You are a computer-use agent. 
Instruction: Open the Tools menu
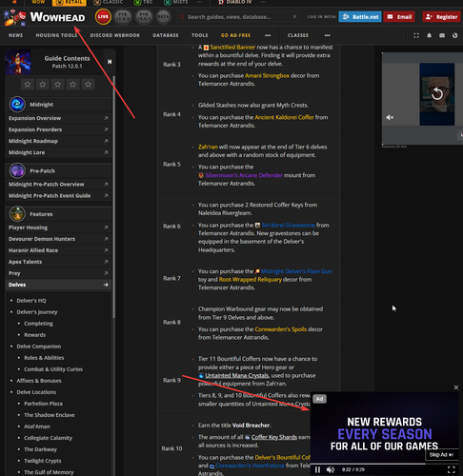200,35
